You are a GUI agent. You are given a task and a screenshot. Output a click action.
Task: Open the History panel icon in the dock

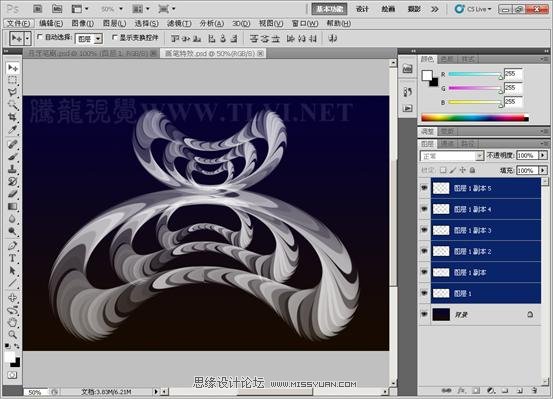point(407,92)
